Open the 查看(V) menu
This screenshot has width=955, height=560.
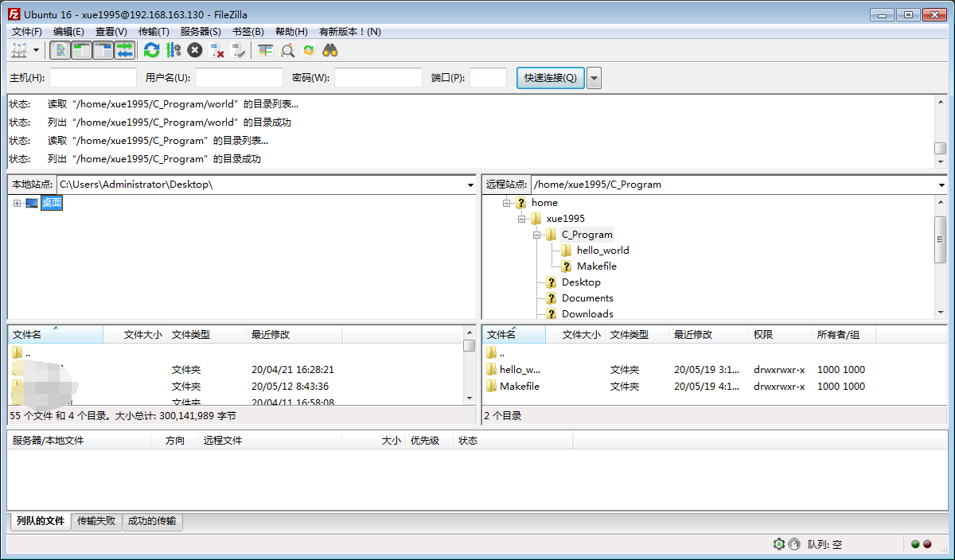point(111,31)
